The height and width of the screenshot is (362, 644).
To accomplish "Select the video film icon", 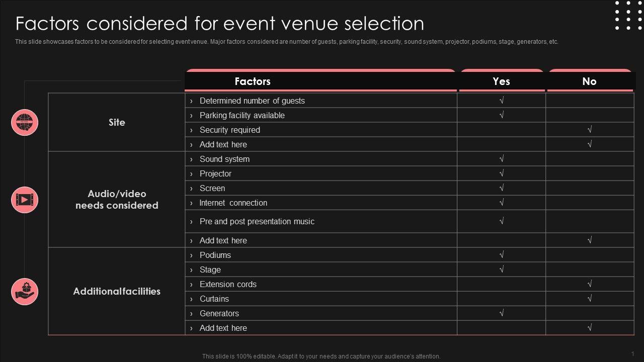I will pos(25,200).
